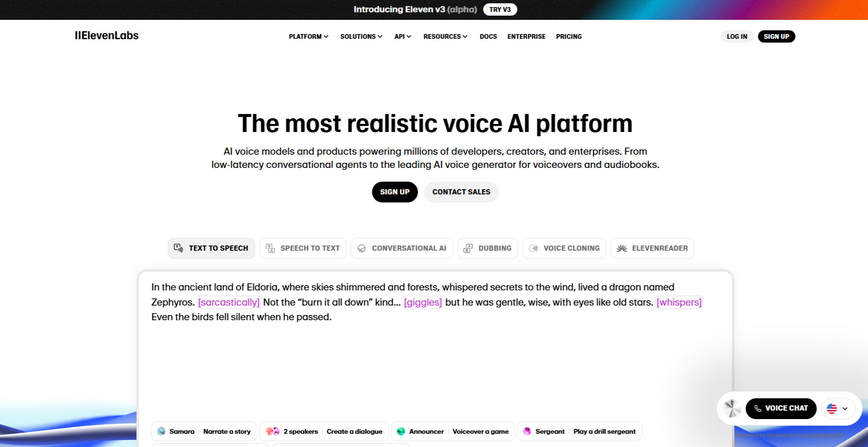
Task: Click the [whispers] audio tag
Action: tap(679, 302)
